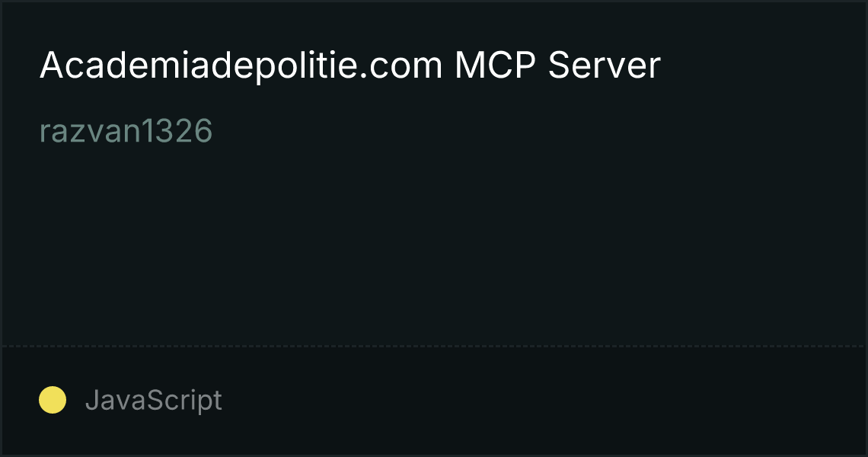Select the JavaScript language label

click(x=153, y=400)
